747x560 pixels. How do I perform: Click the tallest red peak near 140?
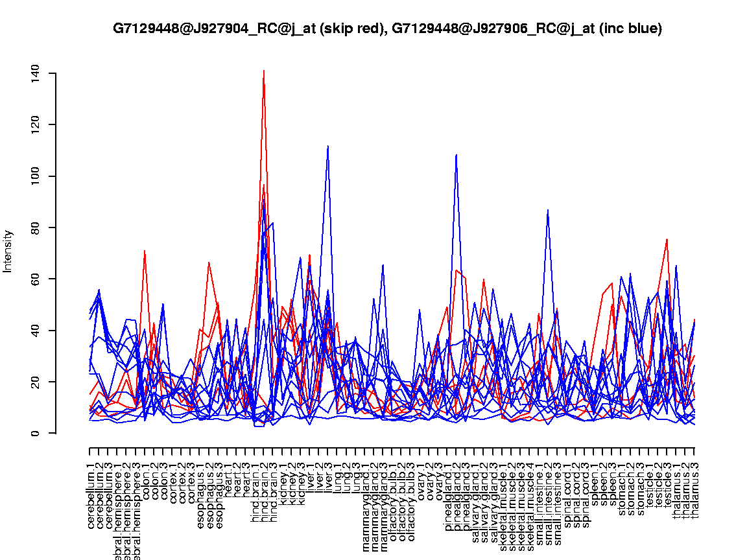pyautogui.click(x=264, y=71)
